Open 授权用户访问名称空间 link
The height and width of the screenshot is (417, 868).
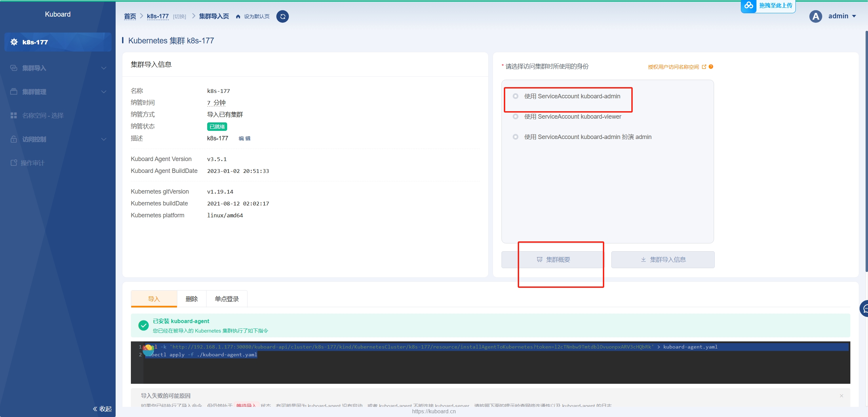[673, 67]
